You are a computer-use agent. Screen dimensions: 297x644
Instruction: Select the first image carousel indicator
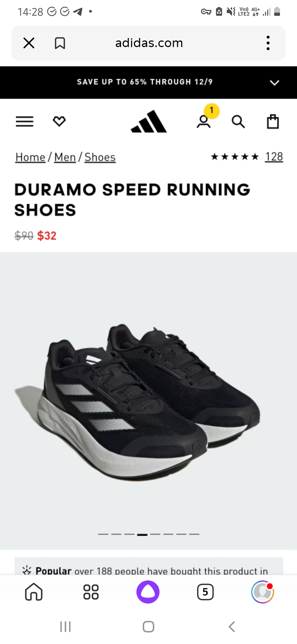coord(103,534)
